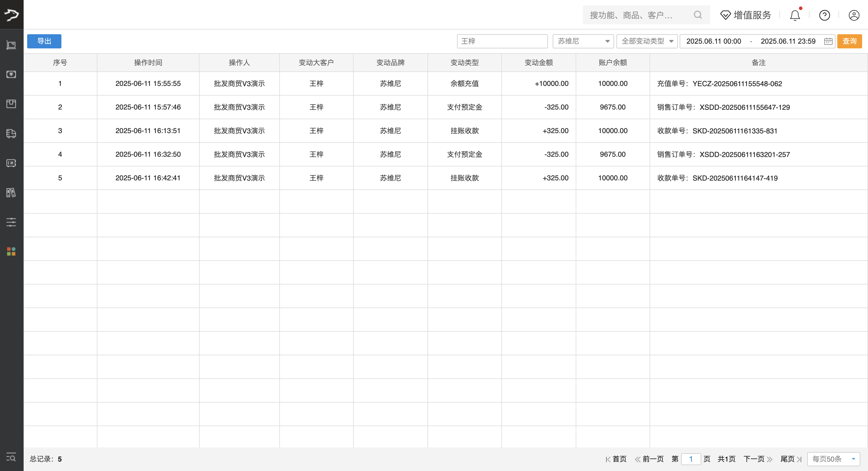Go to previous page with 前一页
This screenshot has width=868, height=471.
[x=649, y=459]
